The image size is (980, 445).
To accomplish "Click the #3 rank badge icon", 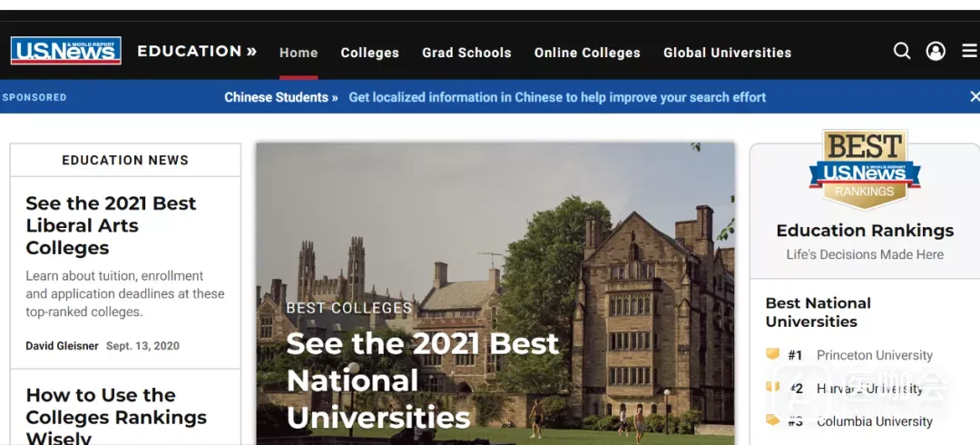I will (773, 420).
